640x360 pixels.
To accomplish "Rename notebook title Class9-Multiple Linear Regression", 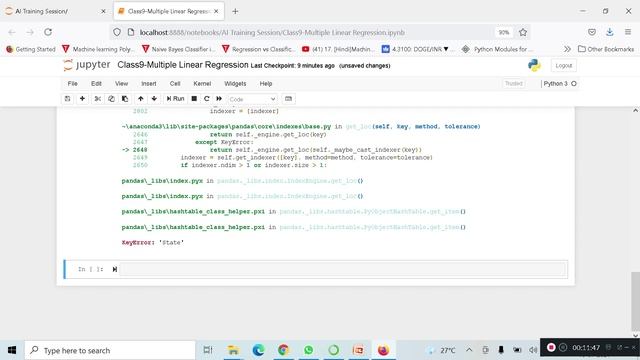I will [x=182, y=65].
